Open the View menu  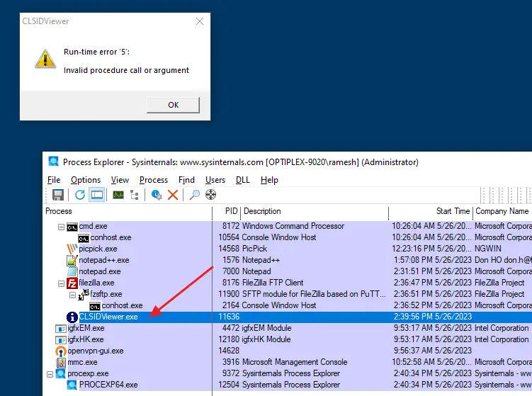coord(120,180)
